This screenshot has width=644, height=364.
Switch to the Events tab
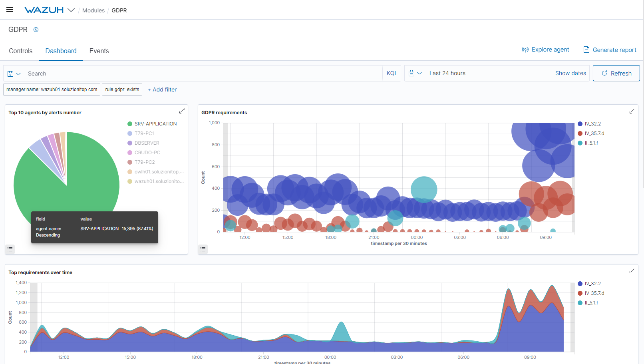pos(99,51)
